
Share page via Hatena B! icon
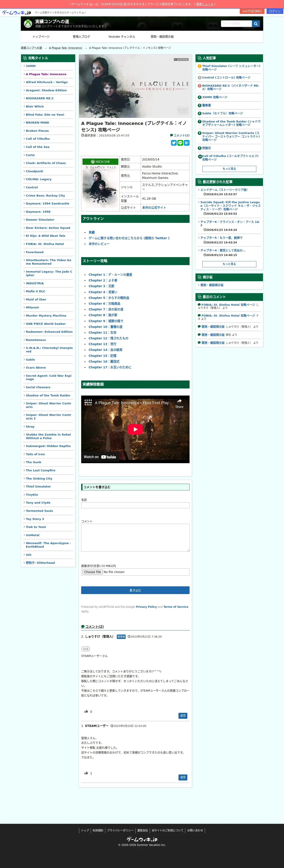[x=186, y=143]
